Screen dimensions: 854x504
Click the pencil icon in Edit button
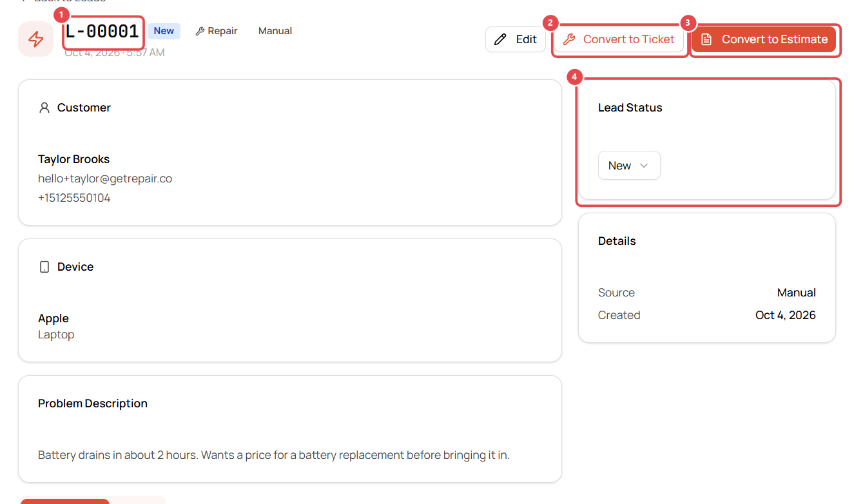500,39
